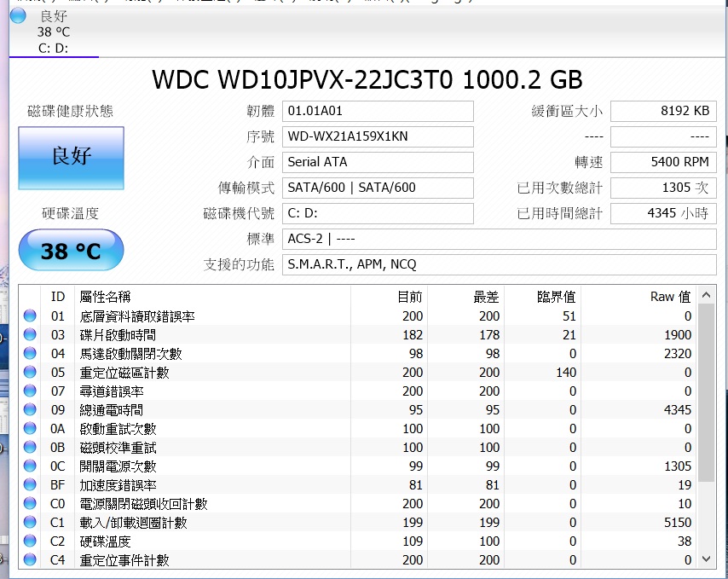Click the threshold value 140
This screenshot has height=579, width=728.
coord(566,373)
